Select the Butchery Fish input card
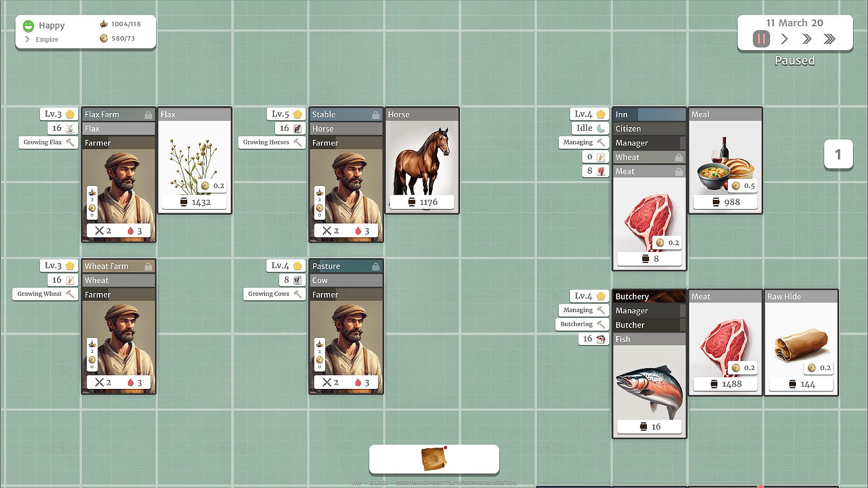The height and width of the screenshot is (488, 868). (x=650, y=385)
